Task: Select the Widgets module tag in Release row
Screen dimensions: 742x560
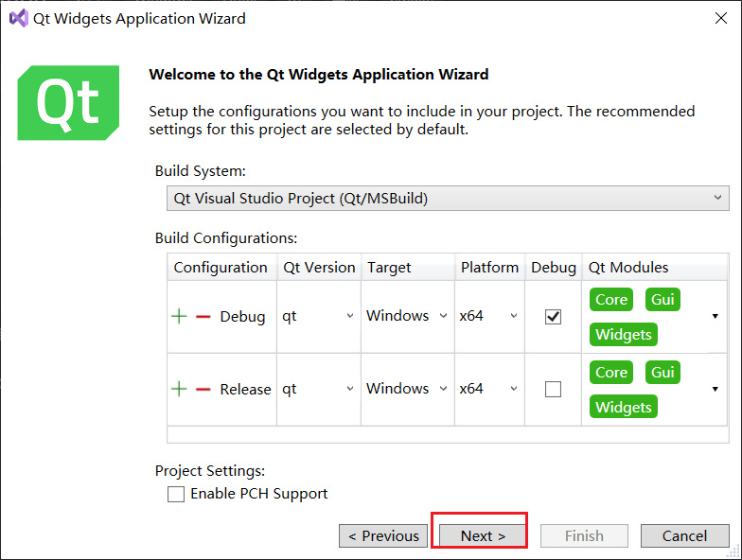Action: point(623,407)
